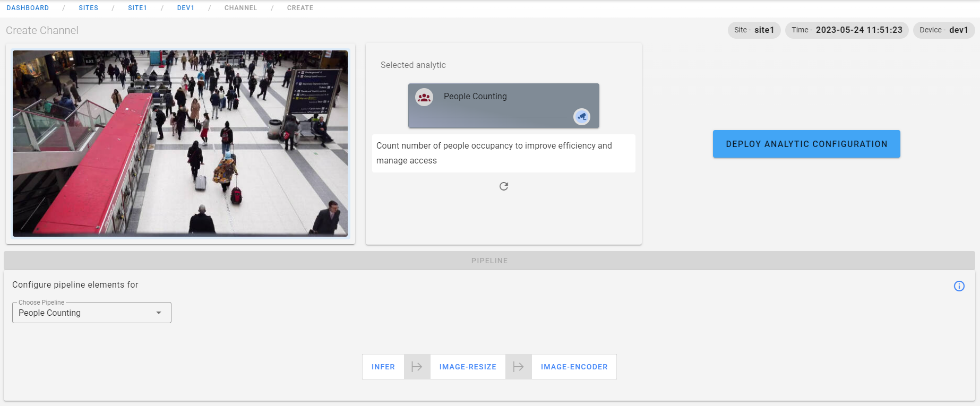The image size is (980, 406).
Task: Open the Choose Pipeline dropdown
Action: click(x=91, y=313)
